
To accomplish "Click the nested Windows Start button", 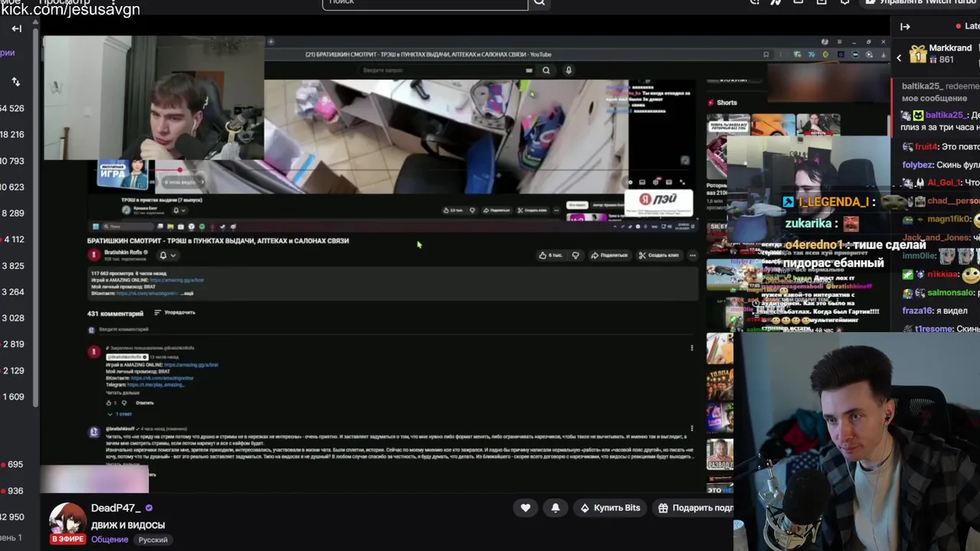I will coord(96,227).
